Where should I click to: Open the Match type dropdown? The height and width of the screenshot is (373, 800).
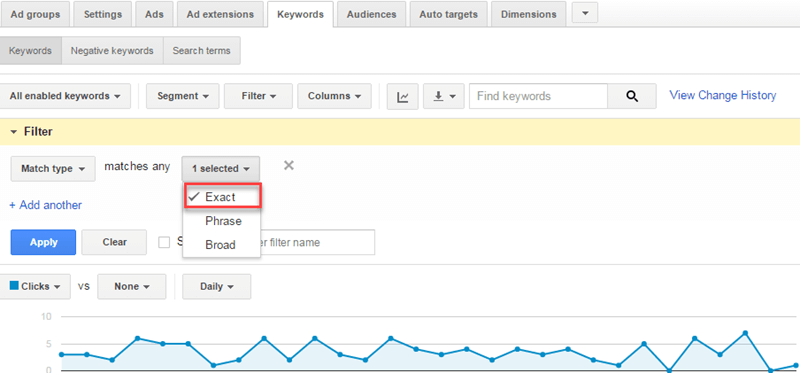point(53,168)
